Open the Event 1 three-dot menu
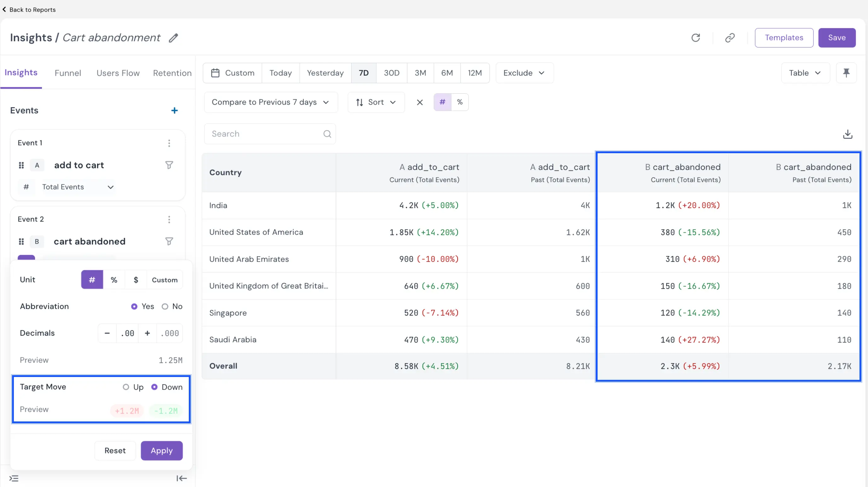The height and width of the screenshot is (487, 868). point(169,143)
